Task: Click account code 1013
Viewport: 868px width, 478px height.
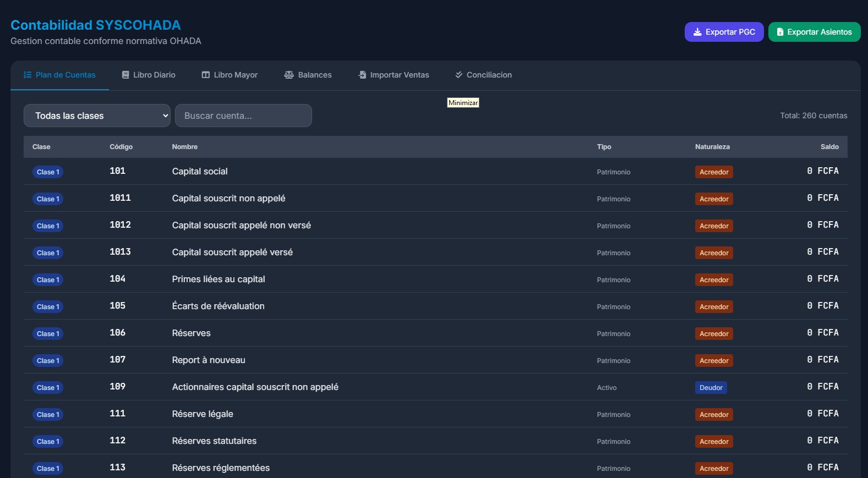Action: point(120,252)
